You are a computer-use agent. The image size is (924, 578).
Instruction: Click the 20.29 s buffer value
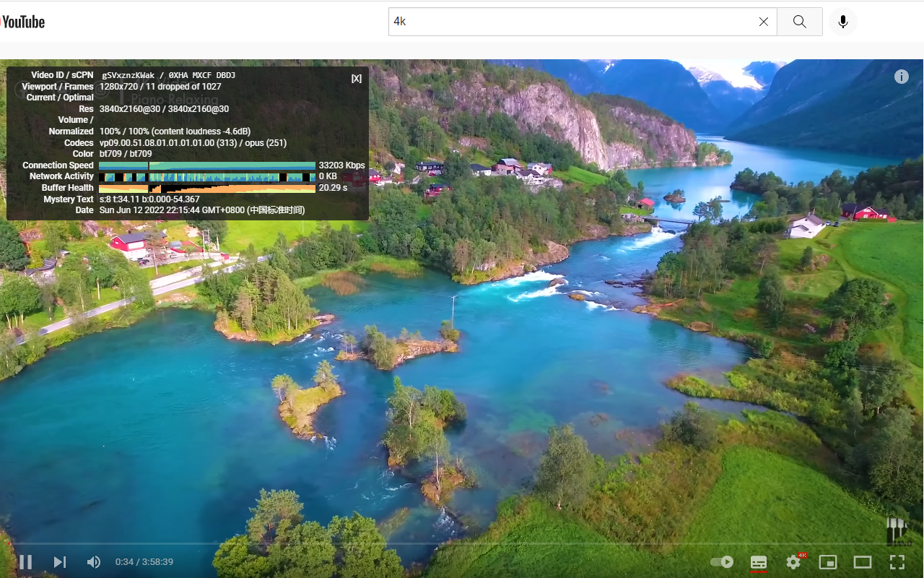click(x=334, y=188)
